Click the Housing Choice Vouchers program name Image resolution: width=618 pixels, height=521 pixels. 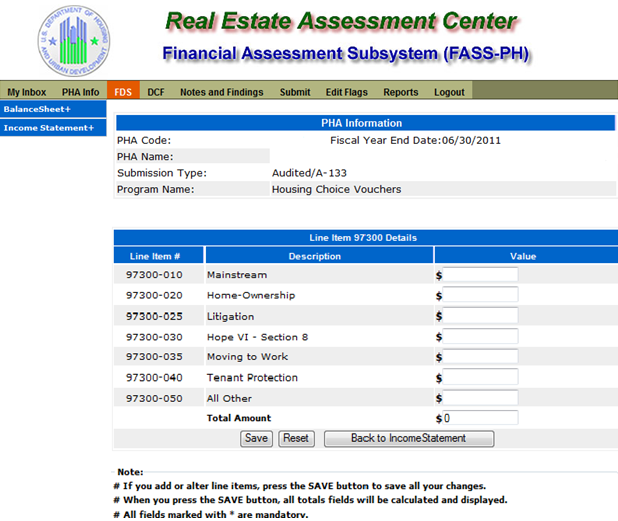[337, 190]
